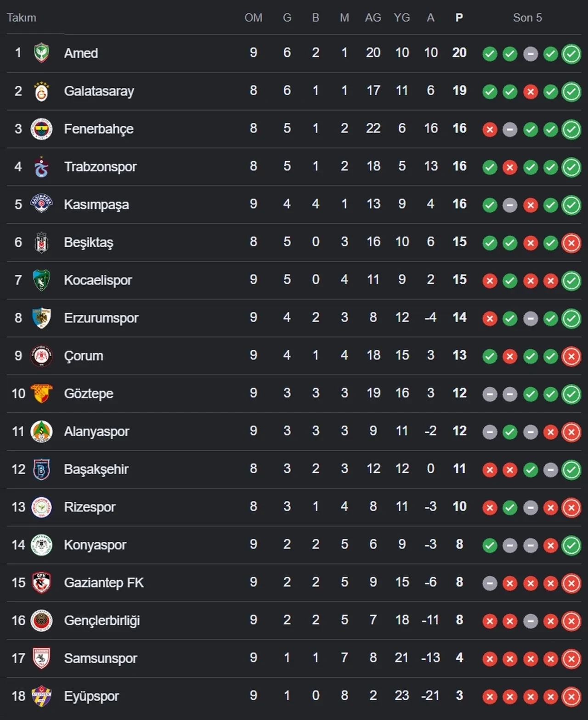Click the Takım column header

[x=21, y=17]
